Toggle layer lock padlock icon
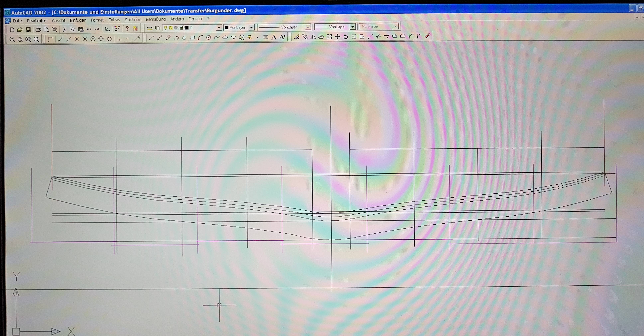 click(182, 28)
